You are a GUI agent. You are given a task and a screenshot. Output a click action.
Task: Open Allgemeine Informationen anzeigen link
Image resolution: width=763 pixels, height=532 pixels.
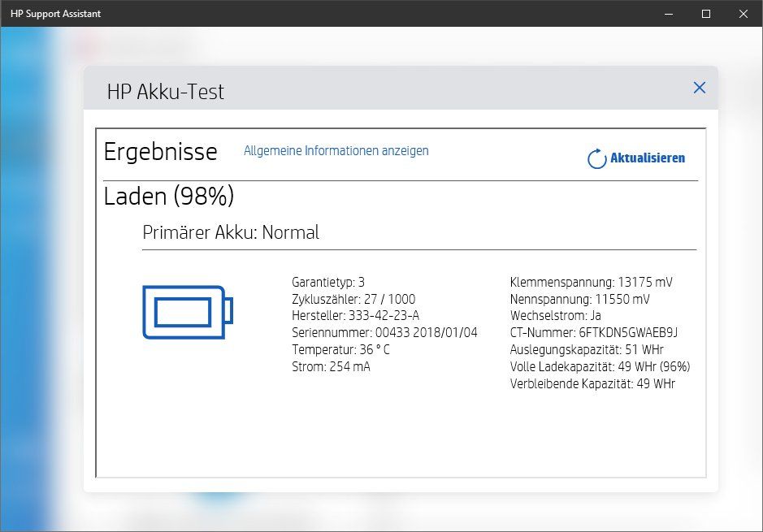[336, 151]
